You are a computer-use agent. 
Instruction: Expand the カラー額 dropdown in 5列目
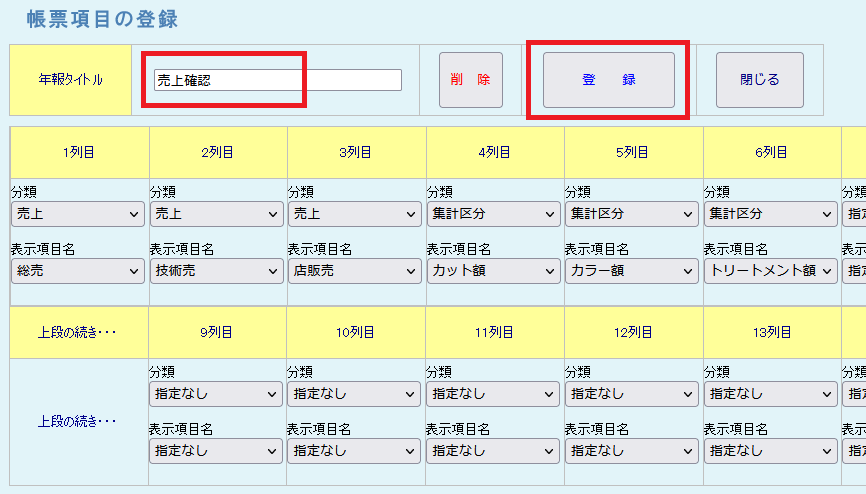pos(632,270)
